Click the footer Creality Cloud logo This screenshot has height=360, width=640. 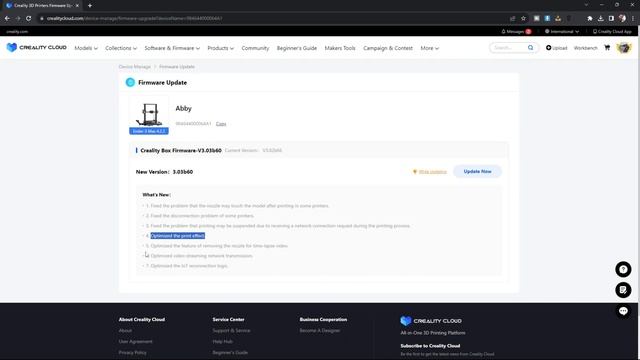click(431, 321)
